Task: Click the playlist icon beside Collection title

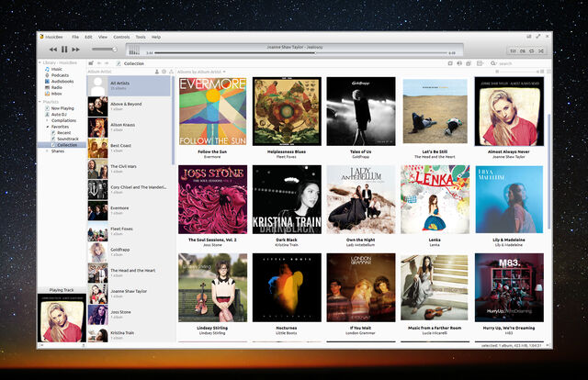Action: pyautogui.click(x=119, y=63)
